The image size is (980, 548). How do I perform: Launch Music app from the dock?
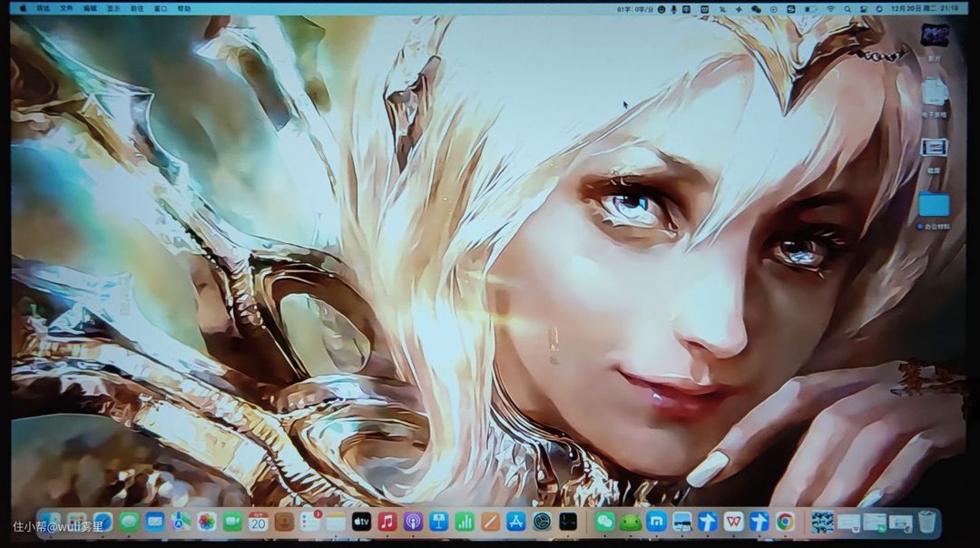(x=387, y=522)
